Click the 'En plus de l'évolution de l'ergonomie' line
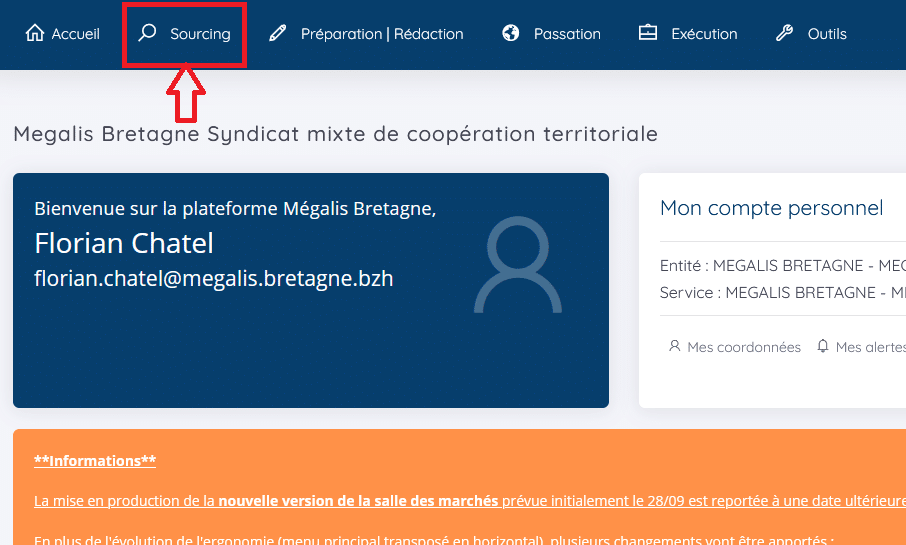The width and height of the screenshot is (906, 545). pos(434,540)
